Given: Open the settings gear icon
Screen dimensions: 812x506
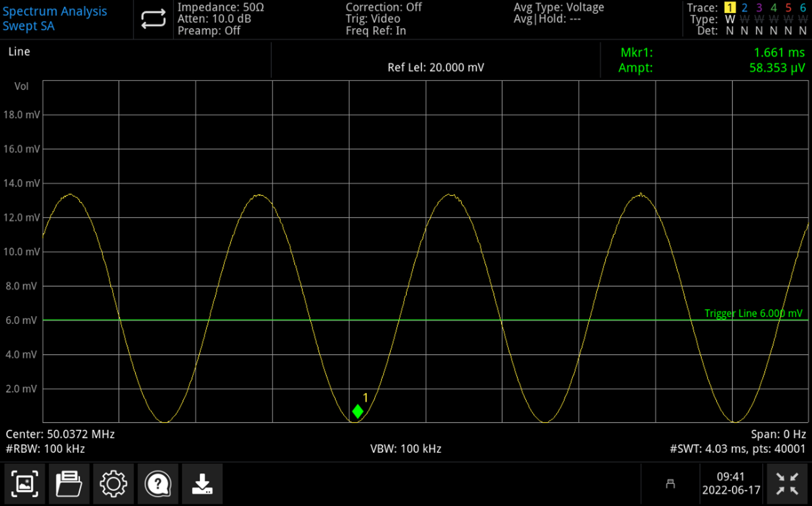Looking at the screenshot, I should click(x=113, y=483).
